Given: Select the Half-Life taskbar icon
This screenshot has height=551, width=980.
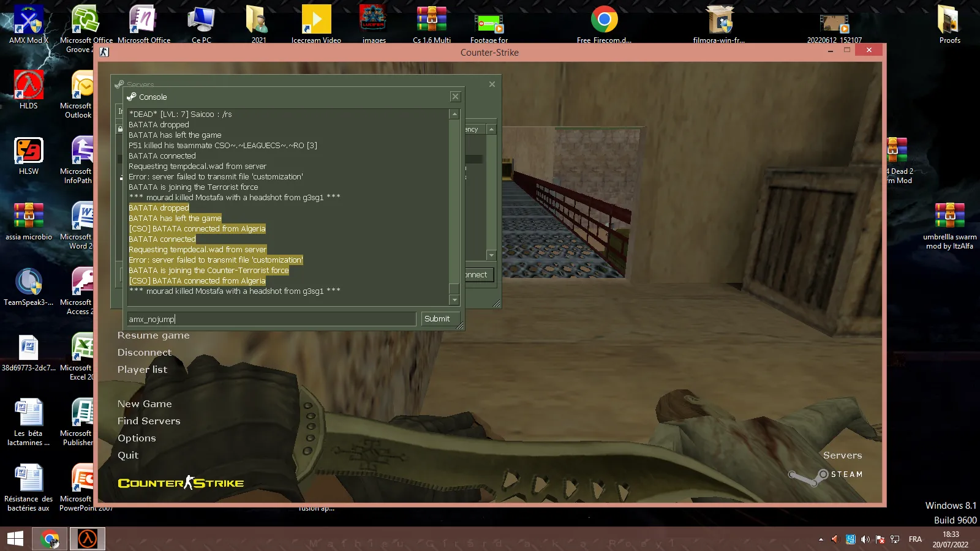Looking at the screenshot, I should pyautogui.click(x=88, y=539).
